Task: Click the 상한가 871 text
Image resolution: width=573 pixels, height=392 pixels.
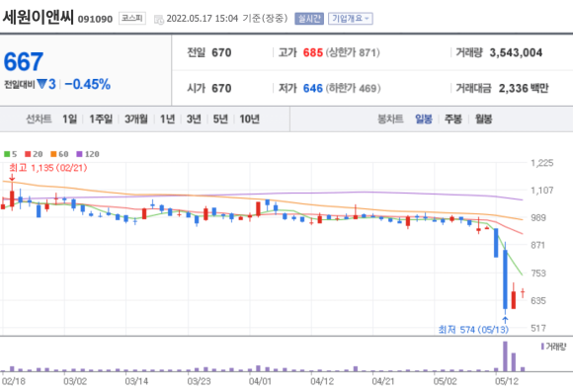Action: [x=353, y=52]
